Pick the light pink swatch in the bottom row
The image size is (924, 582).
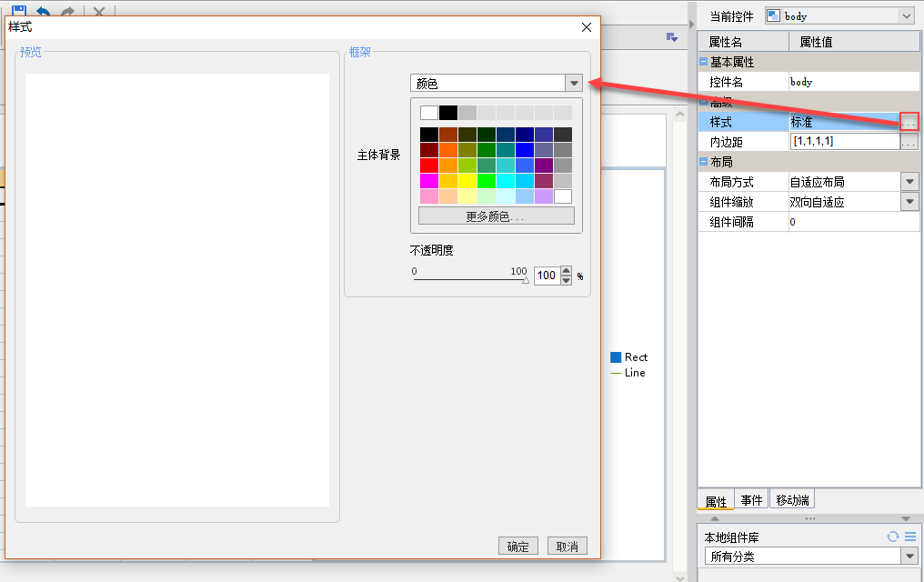[x=429, y=196]
